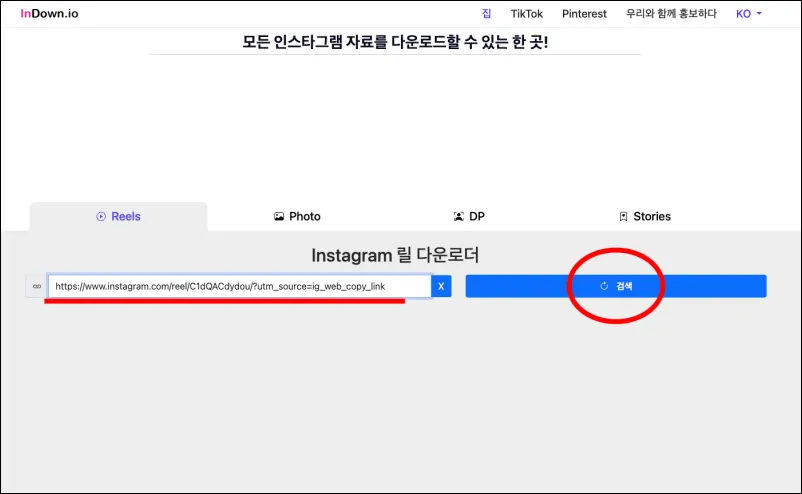Go to the 집 (home) nav link

coord(486,14)
